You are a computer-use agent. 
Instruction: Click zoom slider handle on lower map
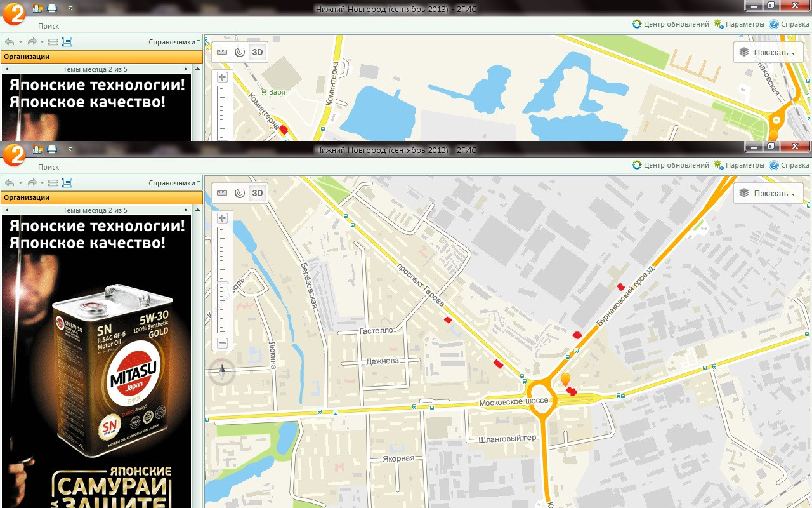click(222, 283)
